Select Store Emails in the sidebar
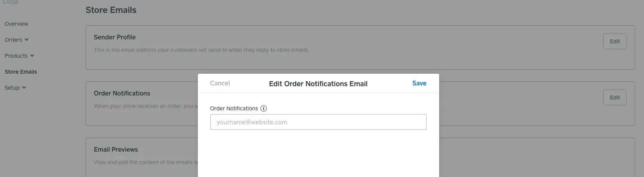644x177 pixels. click(x=21, y=72)
